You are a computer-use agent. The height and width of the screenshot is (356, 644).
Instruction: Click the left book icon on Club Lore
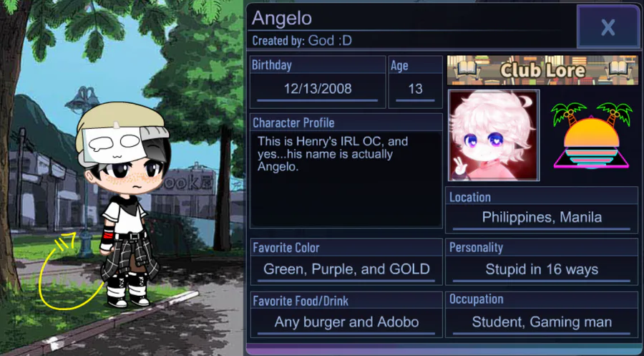point(466,69)
